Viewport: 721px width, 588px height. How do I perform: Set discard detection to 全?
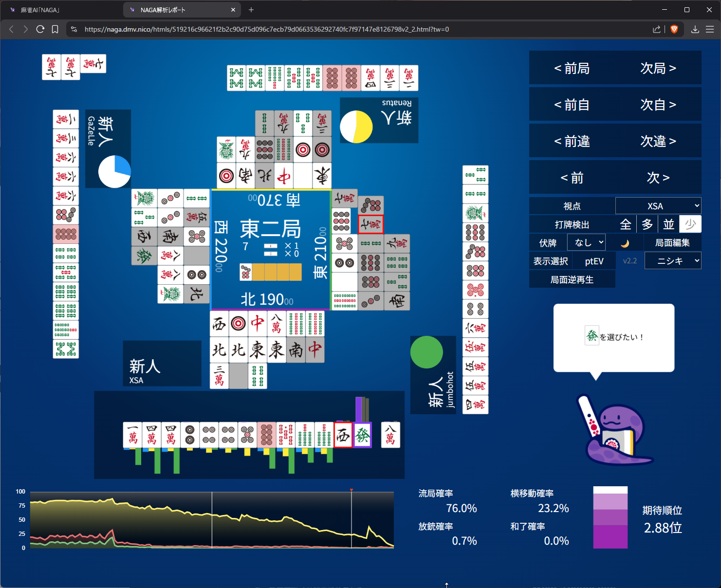(626, 224)
